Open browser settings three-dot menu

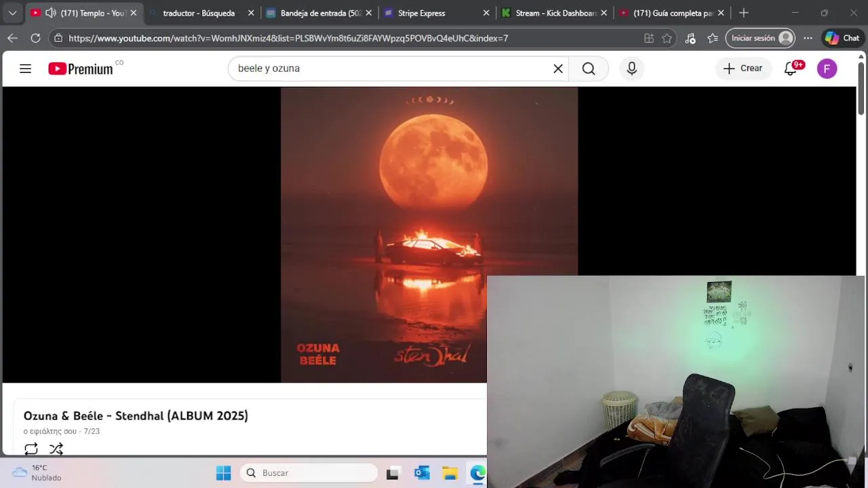point(808,38)
